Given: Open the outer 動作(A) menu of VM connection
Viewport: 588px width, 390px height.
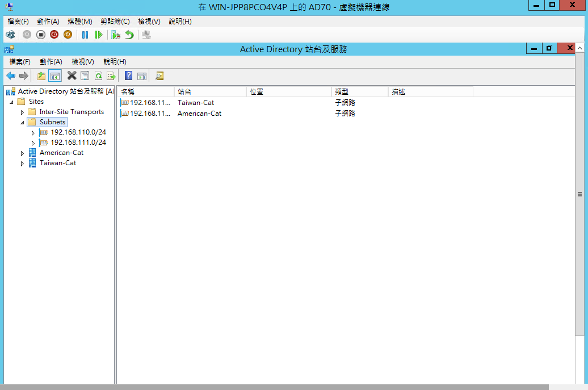Looking at the screenshot, I should click(48, 22).
